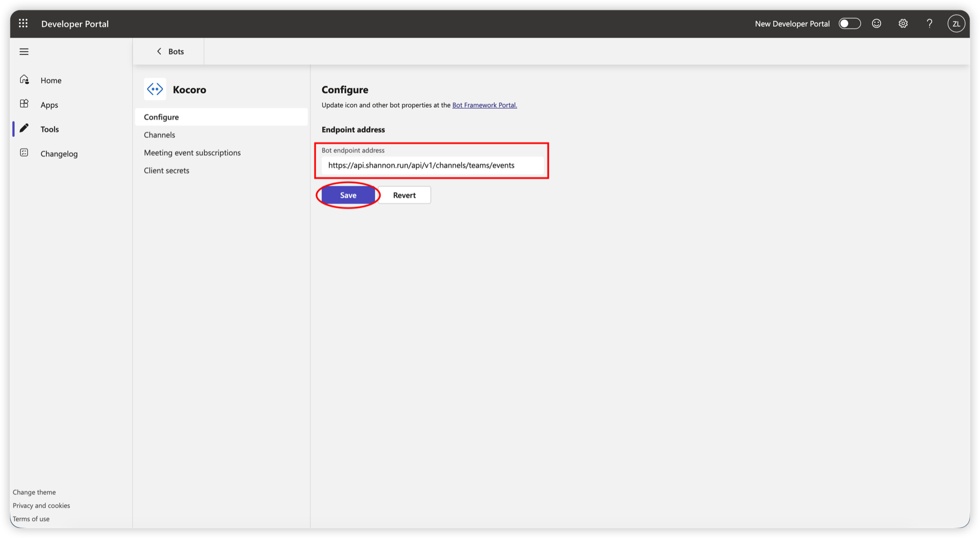Click the Developer Portal title
Screen dimensions: 980x538
pos(75,24)
